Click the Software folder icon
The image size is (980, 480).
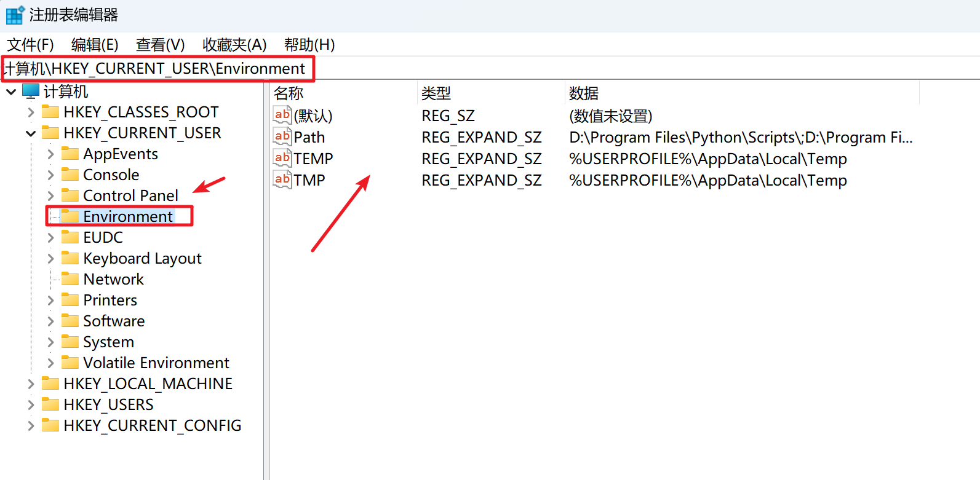70,321
